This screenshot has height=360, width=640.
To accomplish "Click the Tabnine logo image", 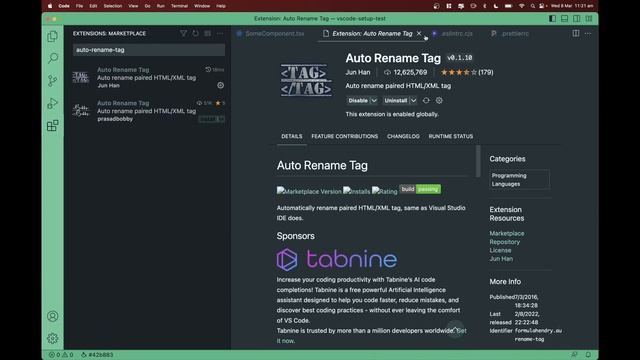I will coord(337,260).
